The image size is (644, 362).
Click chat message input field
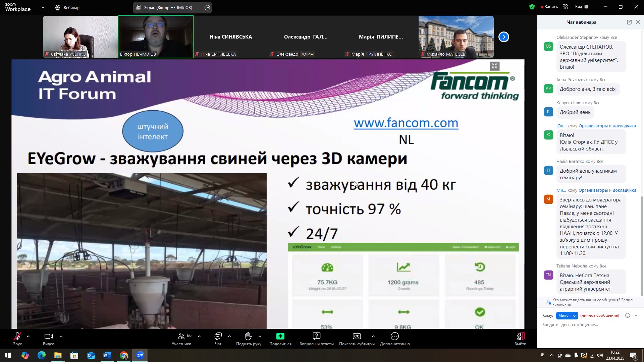point(589,325)
